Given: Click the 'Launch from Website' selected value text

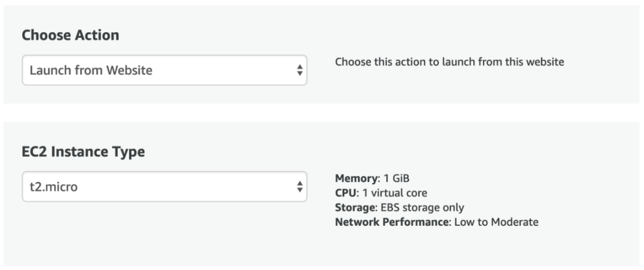Looking at the screenshot, I should (x=91, y=70).
